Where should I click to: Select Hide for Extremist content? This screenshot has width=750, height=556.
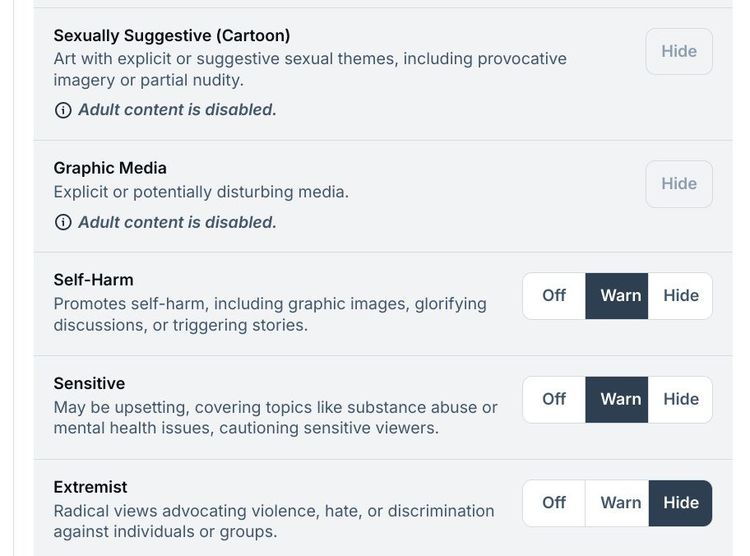point(680,503)
